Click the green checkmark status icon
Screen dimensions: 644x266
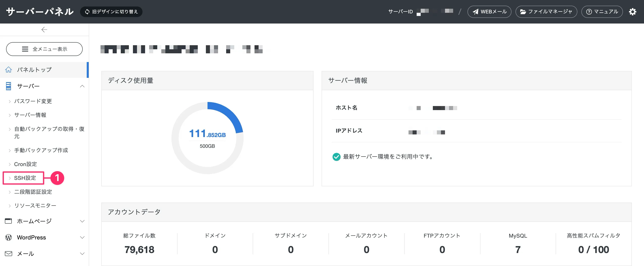(336, 157)
